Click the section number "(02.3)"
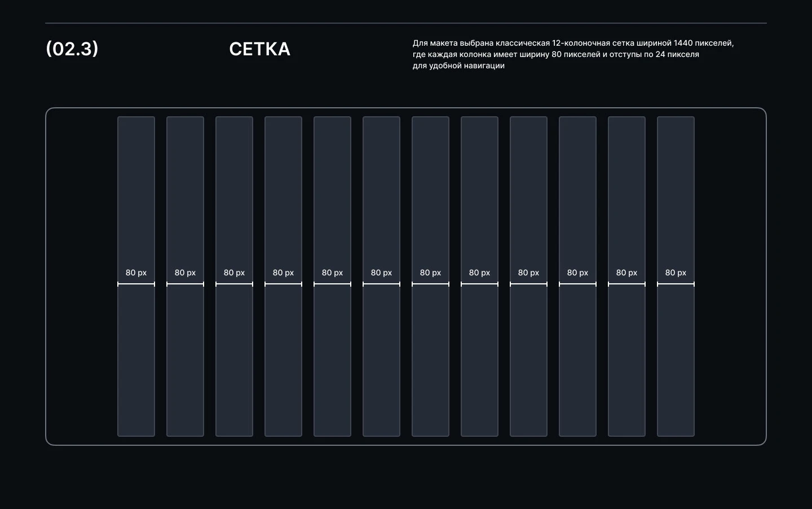812x509 pixels. (72, 49)
